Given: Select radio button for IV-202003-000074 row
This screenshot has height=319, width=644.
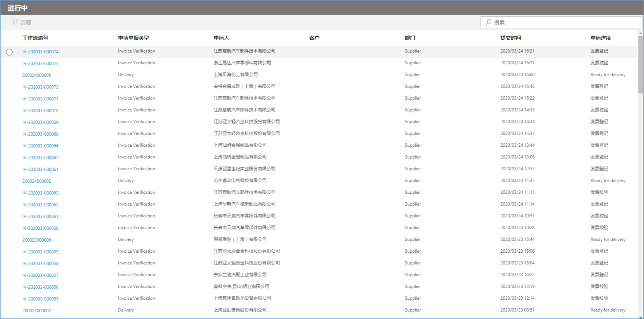Looking at the screenshot, I should click(9, 52).
